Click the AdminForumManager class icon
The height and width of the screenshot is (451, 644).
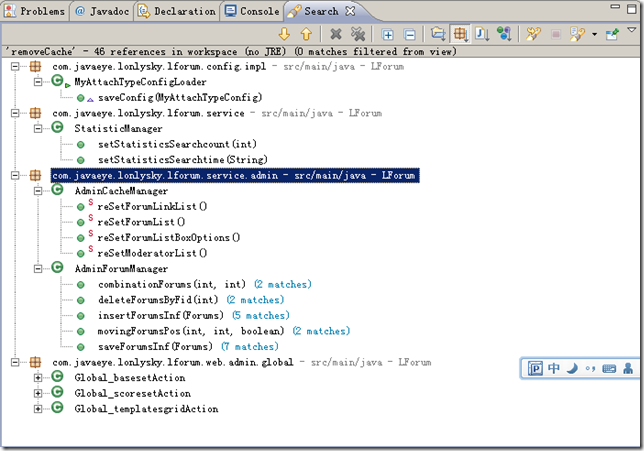58,268
